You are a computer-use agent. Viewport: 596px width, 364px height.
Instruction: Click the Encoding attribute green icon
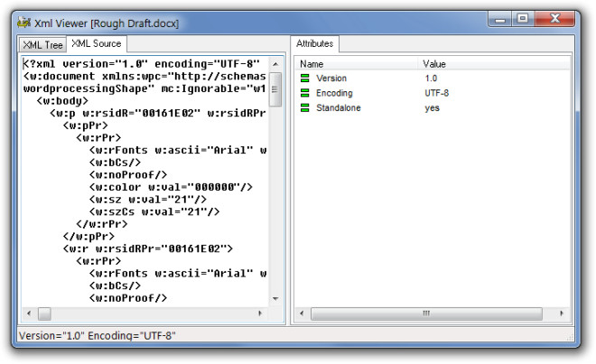tap(304, 93)
